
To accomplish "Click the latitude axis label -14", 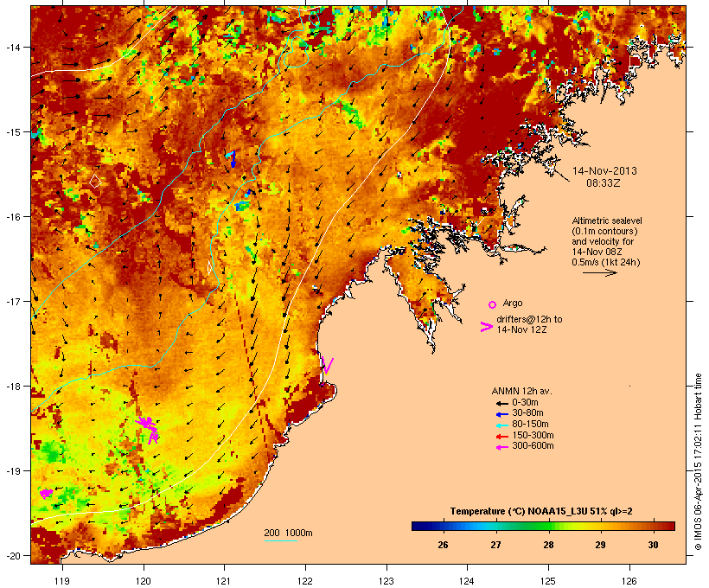I will pyautogui.click(x=12, y=47).
